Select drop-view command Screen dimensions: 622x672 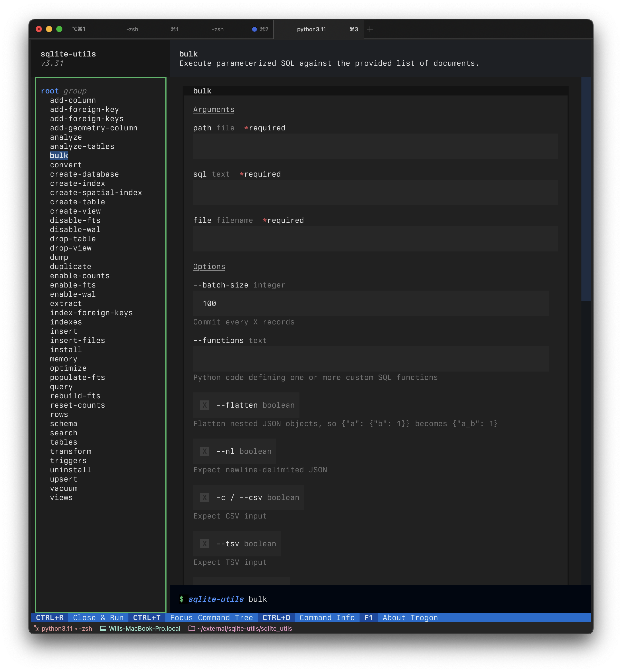70,248
